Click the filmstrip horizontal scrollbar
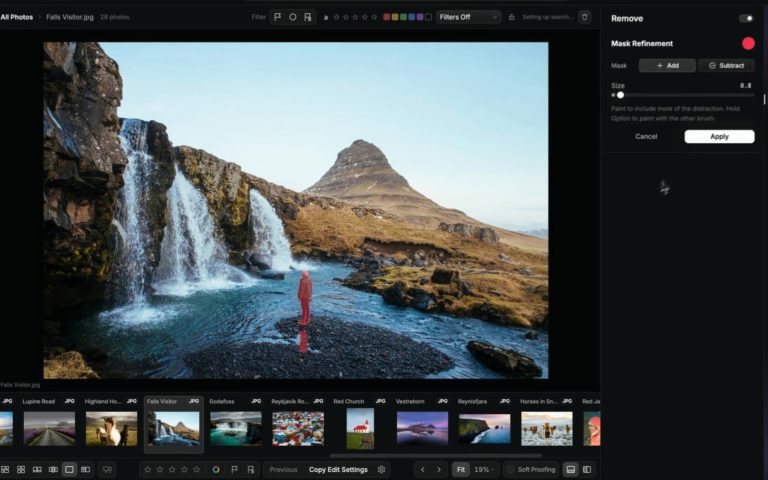The height and width of the screenshot is (480, 768). click(436, 456)
